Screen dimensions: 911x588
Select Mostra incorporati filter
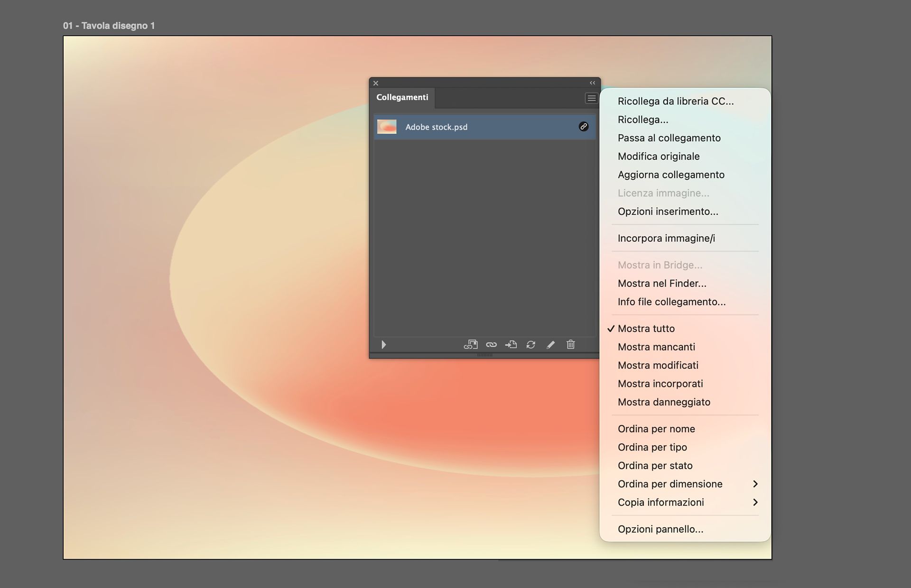pos(685,384)
